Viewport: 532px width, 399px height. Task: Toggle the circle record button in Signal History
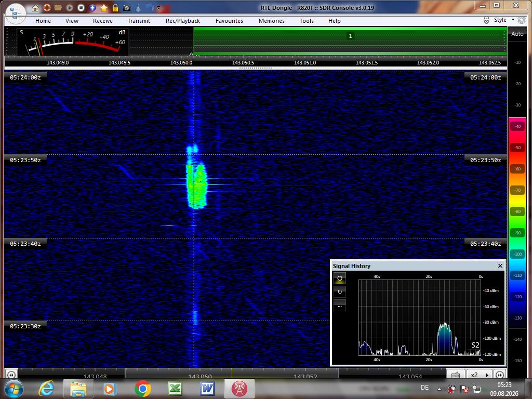click(x=340, y=278)
